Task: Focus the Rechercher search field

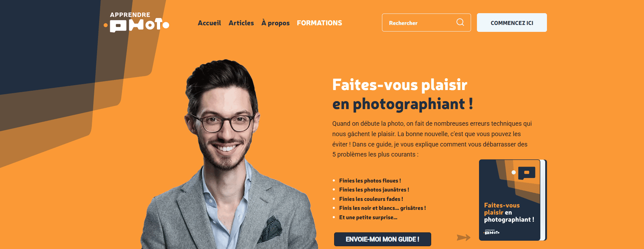Action: tap(426, 23)
